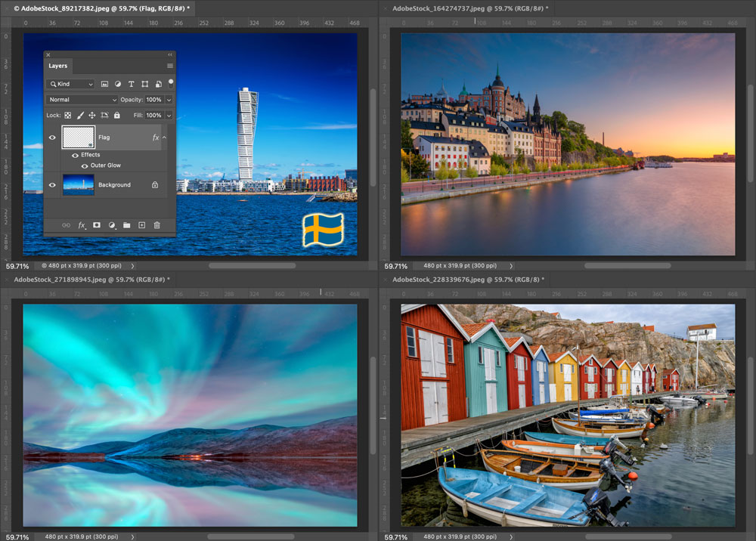Filter layers by pixel layer type
The image size is (756, 541).
(x=104, y=84)
